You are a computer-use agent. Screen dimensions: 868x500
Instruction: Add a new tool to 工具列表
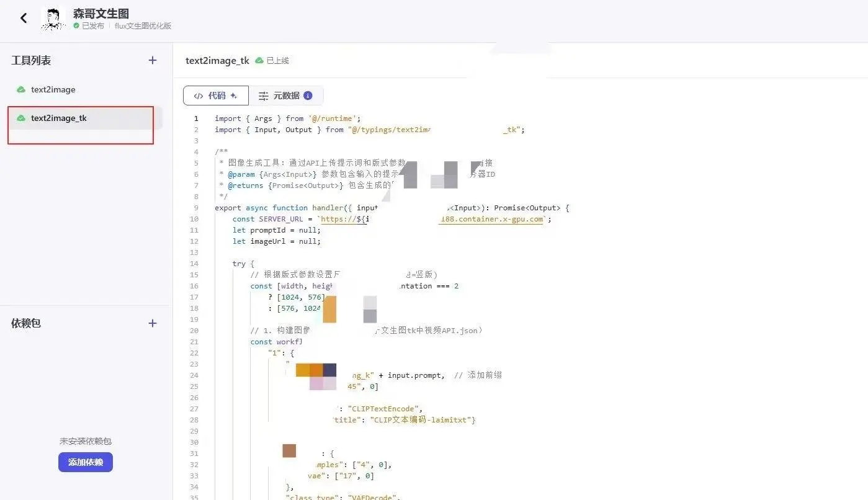153,60
